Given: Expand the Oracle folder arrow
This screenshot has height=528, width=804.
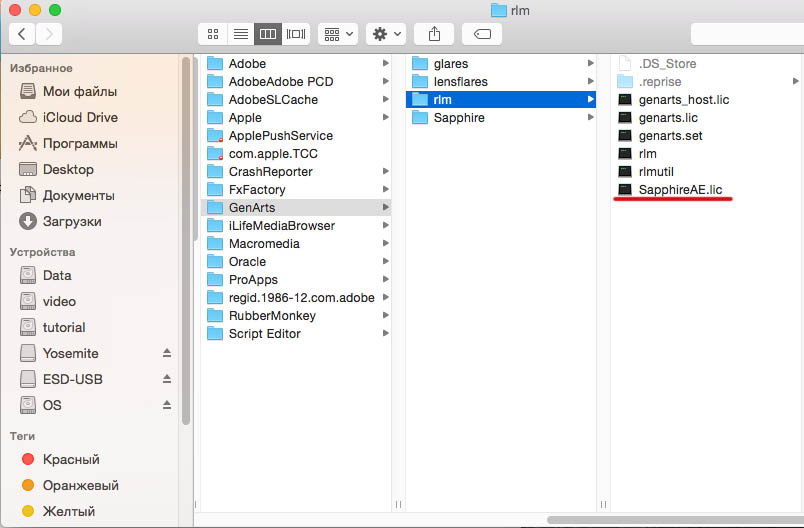Looking at the screenshot, I should 386,261.
